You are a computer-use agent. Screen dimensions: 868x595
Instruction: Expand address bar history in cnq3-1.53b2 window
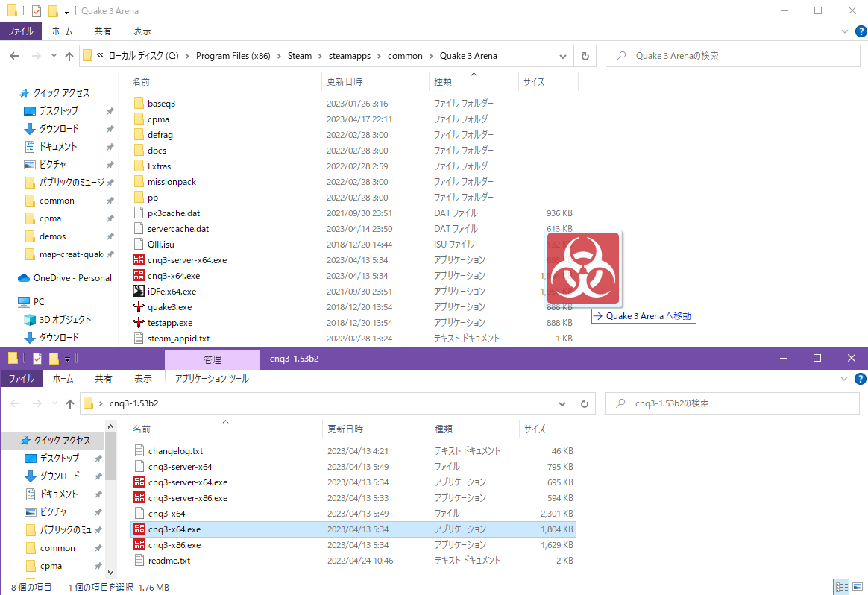562,403
